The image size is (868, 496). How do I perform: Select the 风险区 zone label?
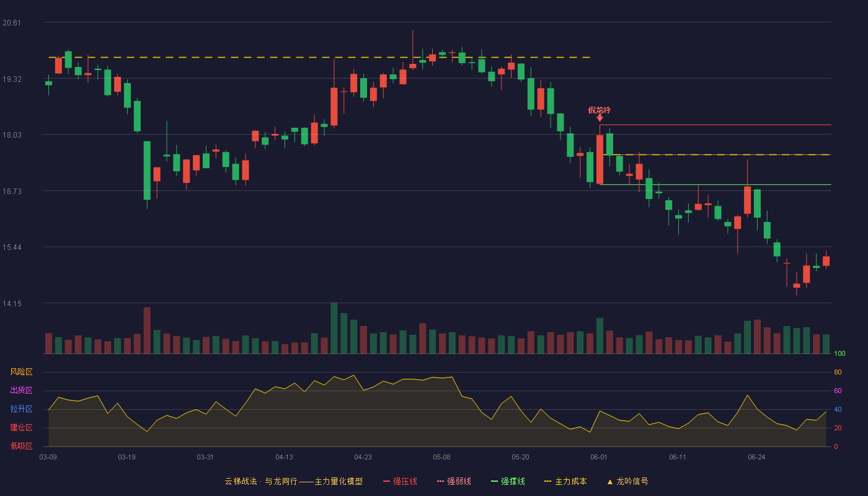[21, 372]
